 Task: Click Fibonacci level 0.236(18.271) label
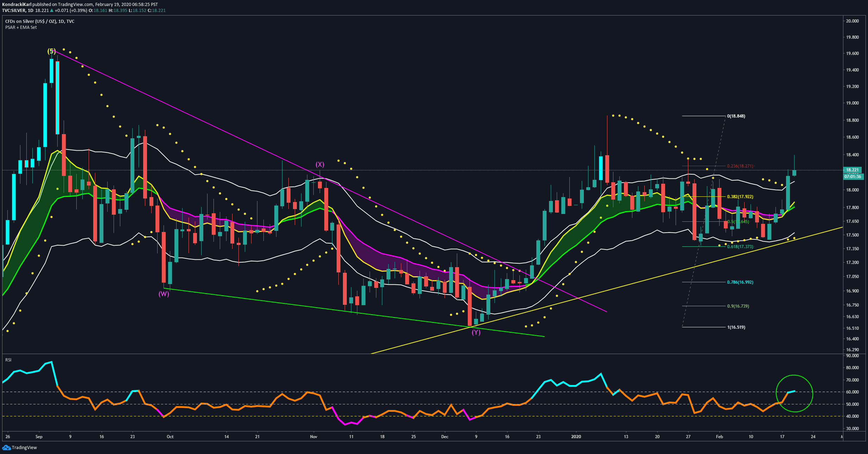coord(740,166)
